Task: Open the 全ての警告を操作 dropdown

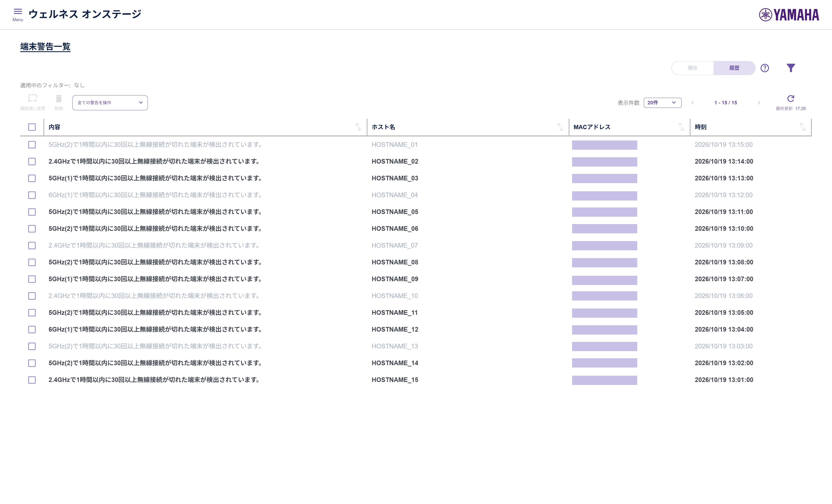Action: pyautogui.click(x=110, y=103)
